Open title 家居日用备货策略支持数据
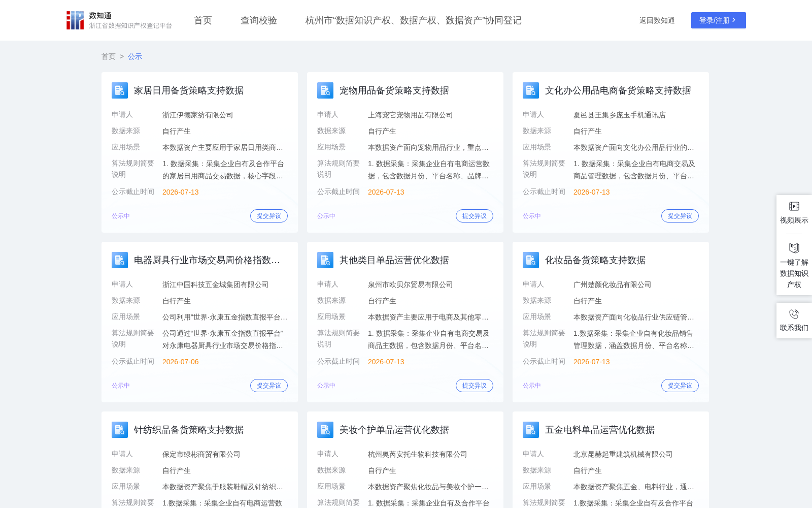Viewport: 812px width, 508px height. 189,90
